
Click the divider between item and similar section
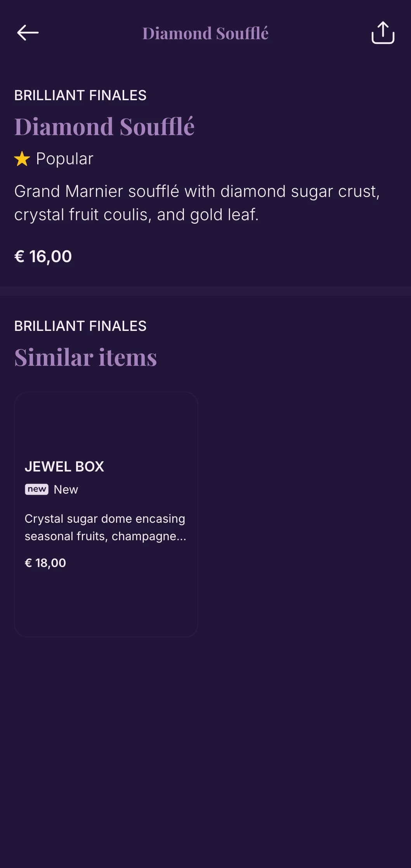(x=205, y=291)
